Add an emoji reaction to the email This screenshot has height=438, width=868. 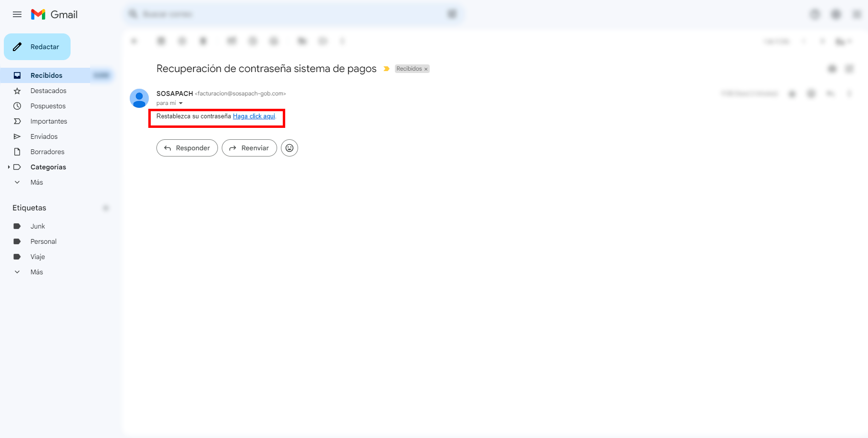pos(289,148)
